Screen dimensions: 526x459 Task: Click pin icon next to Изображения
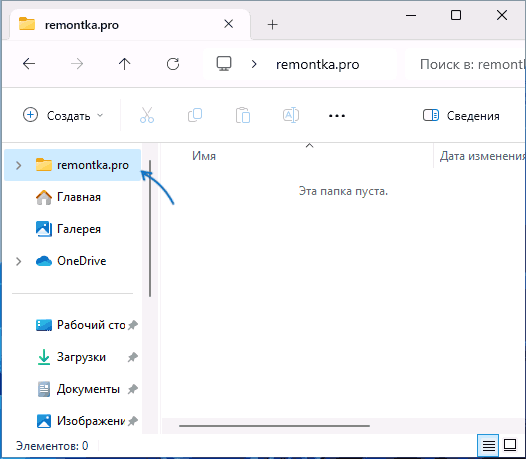tap(133, 421)
